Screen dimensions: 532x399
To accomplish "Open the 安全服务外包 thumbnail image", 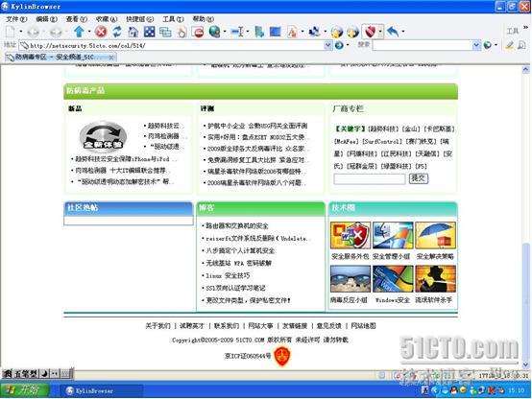I will point(350,236).
